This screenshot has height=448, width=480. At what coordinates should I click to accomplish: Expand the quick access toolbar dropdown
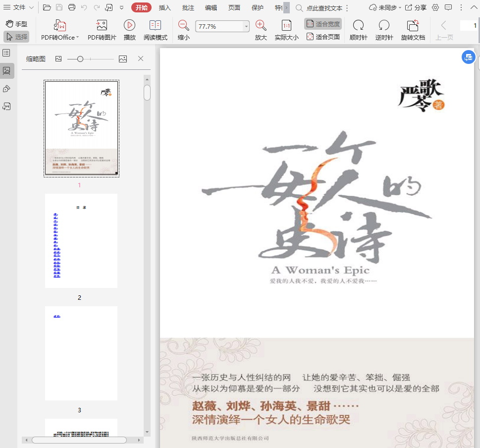(121, 7)
